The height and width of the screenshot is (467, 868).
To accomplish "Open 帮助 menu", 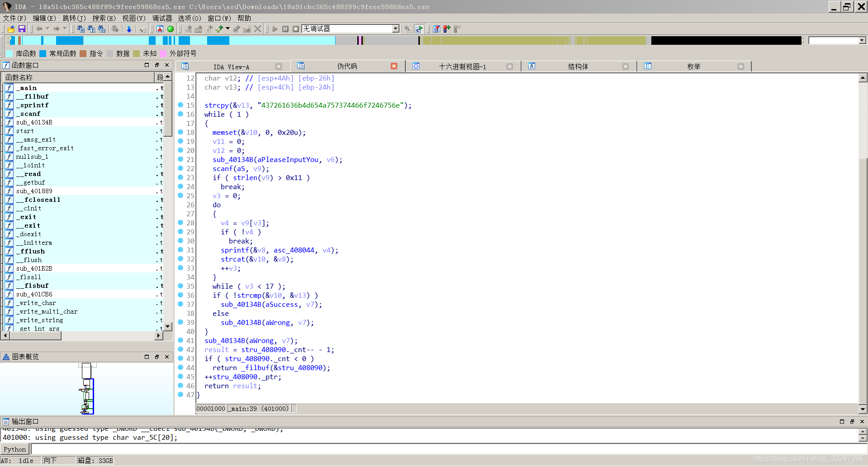I will (x=244, y=18).
